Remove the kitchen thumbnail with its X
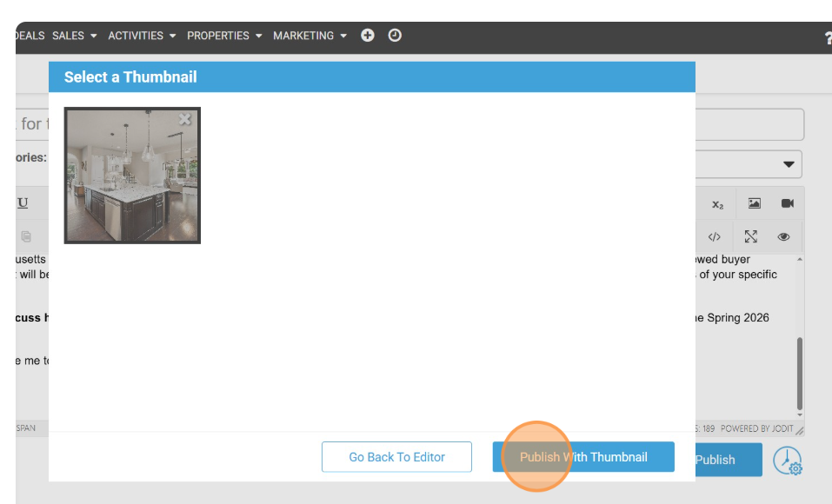The width and height of the screenshot is (832, 504). pos(184,120)
